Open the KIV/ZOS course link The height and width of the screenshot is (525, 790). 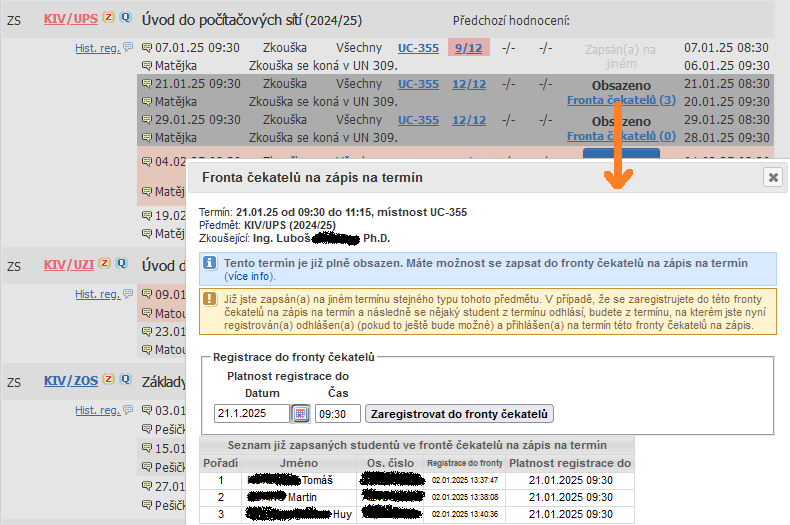point(71,380)
